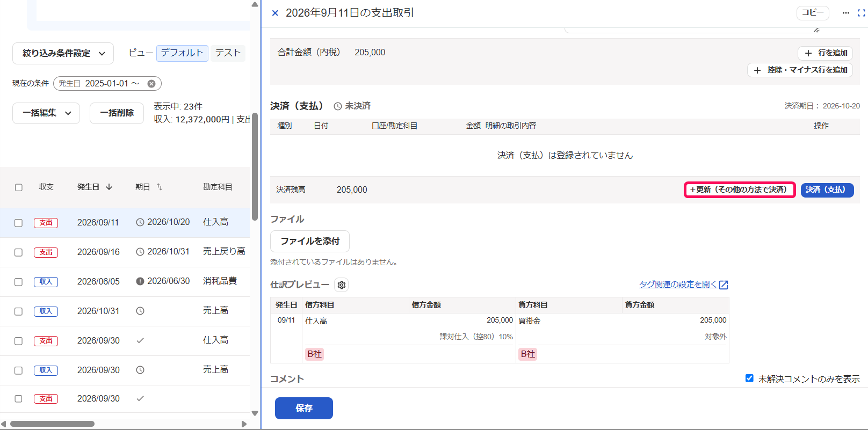
Task: Click the B社 tag under 買掛金
Action: click(x=528, y=354)
